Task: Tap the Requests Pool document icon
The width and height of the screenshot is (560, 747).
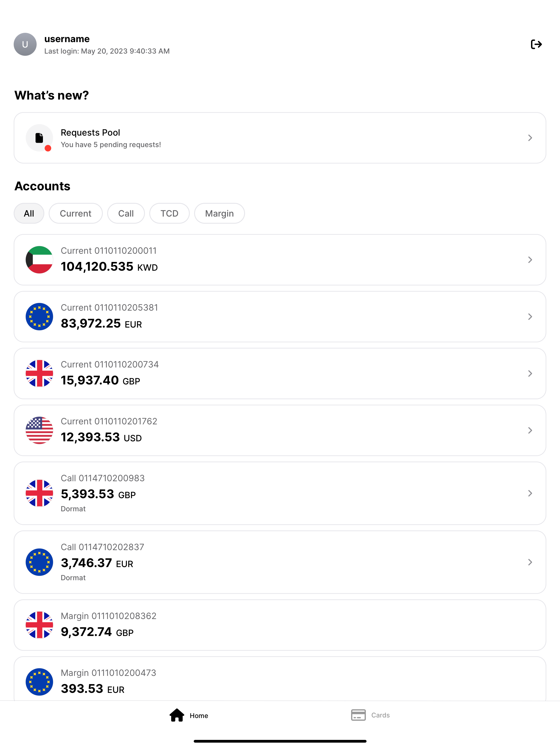Action: coord(40,138)
